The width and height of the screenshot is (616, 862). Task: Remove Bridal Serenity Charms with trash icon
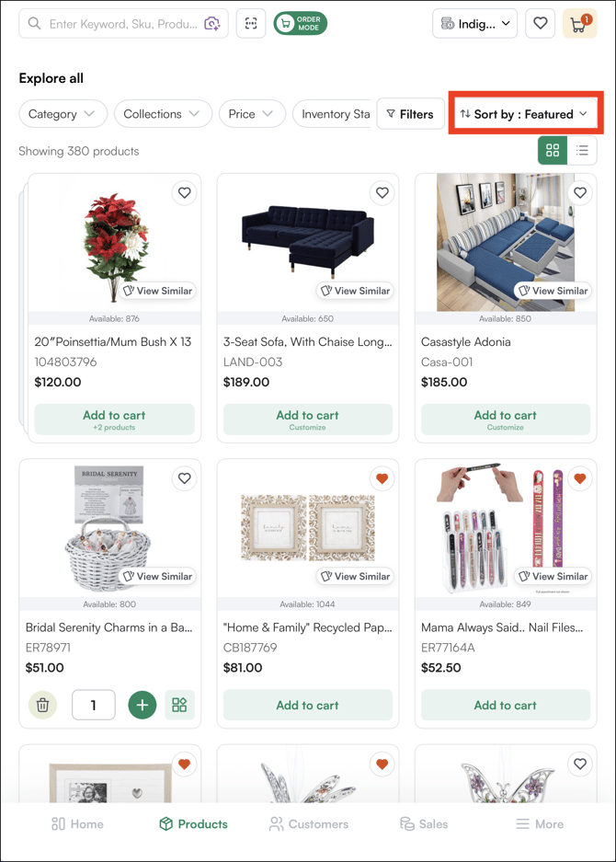pos(42,706)
